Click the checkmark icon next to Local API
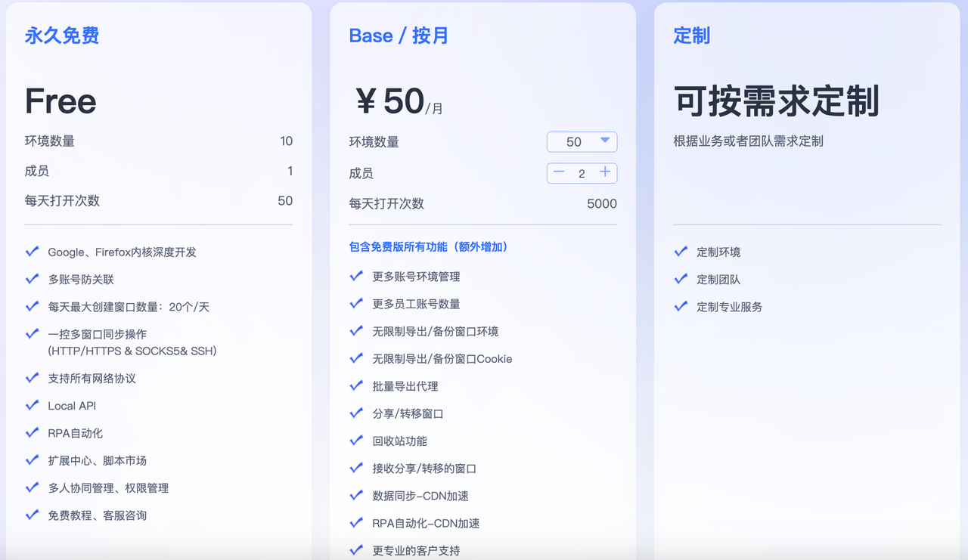 coord(32,406)
